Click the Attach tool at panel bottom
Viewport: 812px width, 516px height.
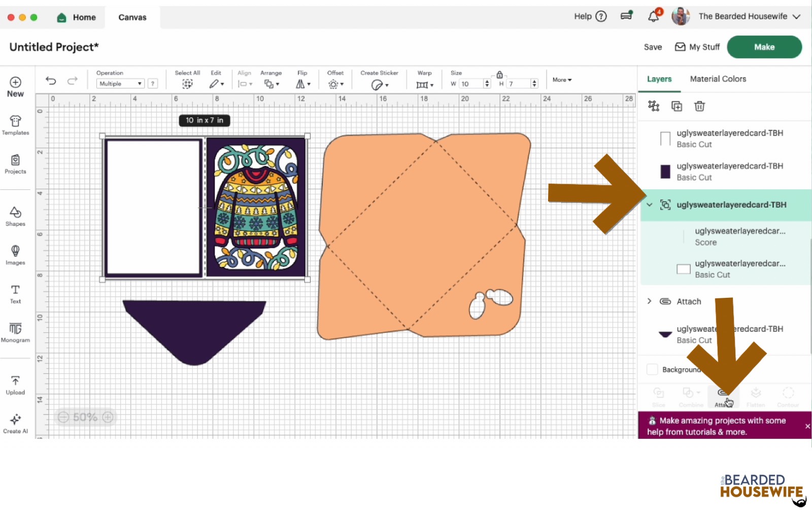point(722,397)
